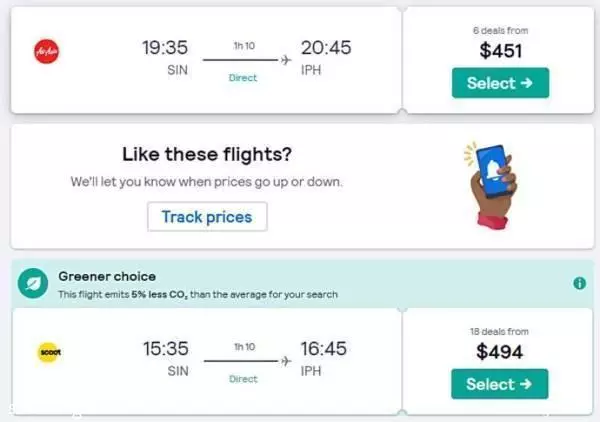The height and width of the screenshot is (422, 600).
Task: Click the Scoot airline logo
Action: tap(49, 352)
